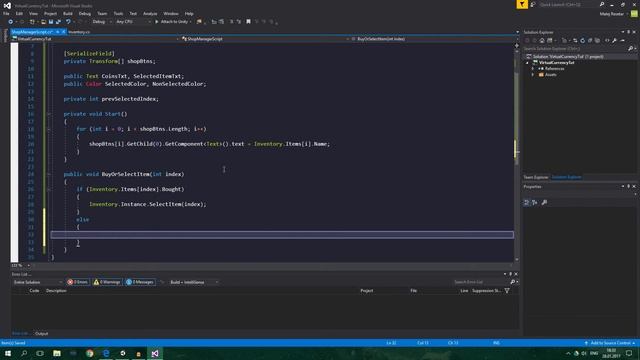640x360 pixels.
Task: Switch to the Inventory.cs editor tab
Action: pyautogui.click(x=79, y=32)
